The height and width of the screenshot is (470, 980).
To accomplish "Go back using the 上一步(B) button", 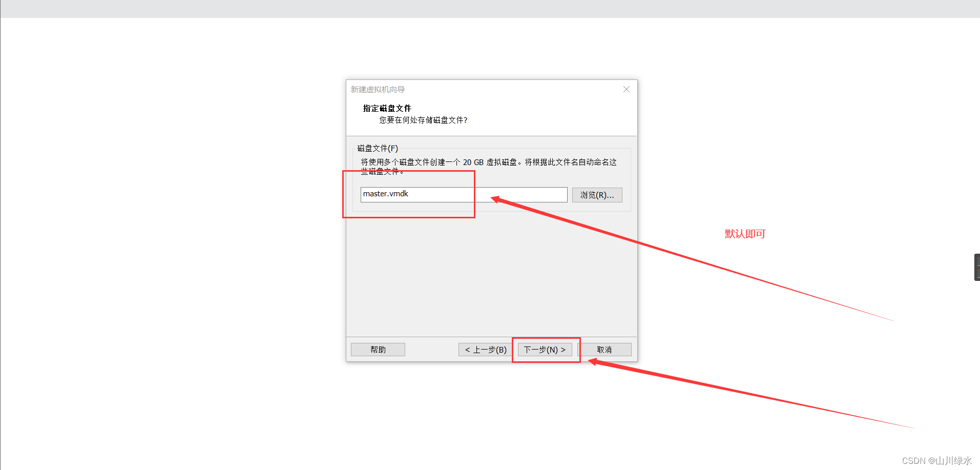I will coord(484,349).
